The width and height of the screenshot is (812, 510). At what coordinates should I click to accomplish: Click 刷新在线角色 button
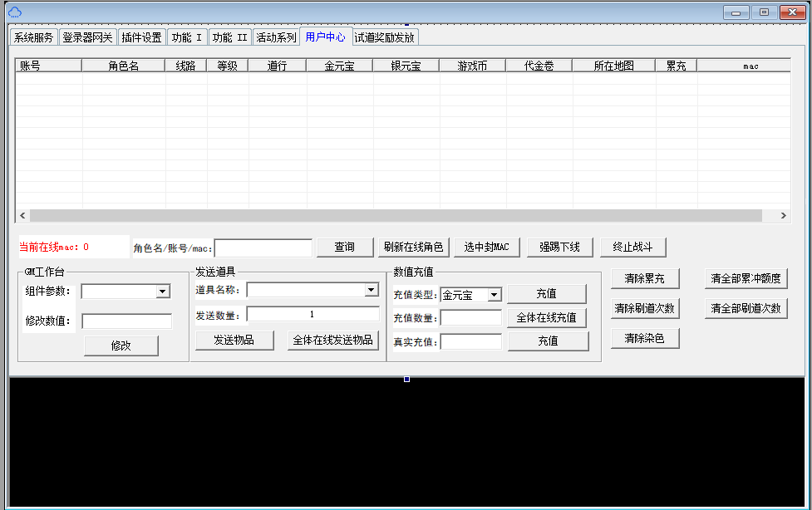(413, 247)
